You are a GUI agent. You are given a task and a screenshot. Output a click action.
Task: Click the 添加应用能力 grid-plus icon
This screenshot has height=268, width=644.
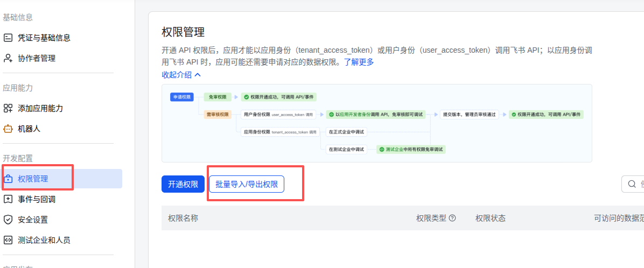coord(8,108)
